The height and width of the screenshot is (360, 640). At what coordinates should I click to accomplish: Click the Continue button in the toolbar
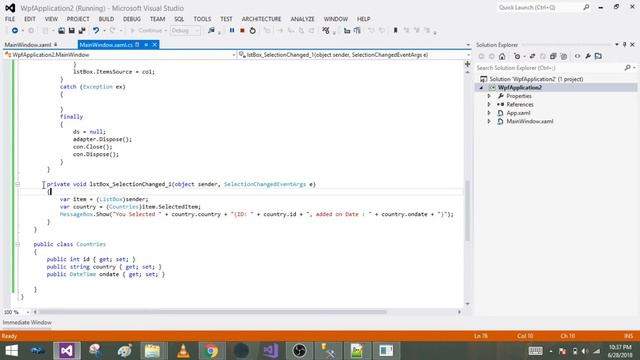click(x=148, y=31)
